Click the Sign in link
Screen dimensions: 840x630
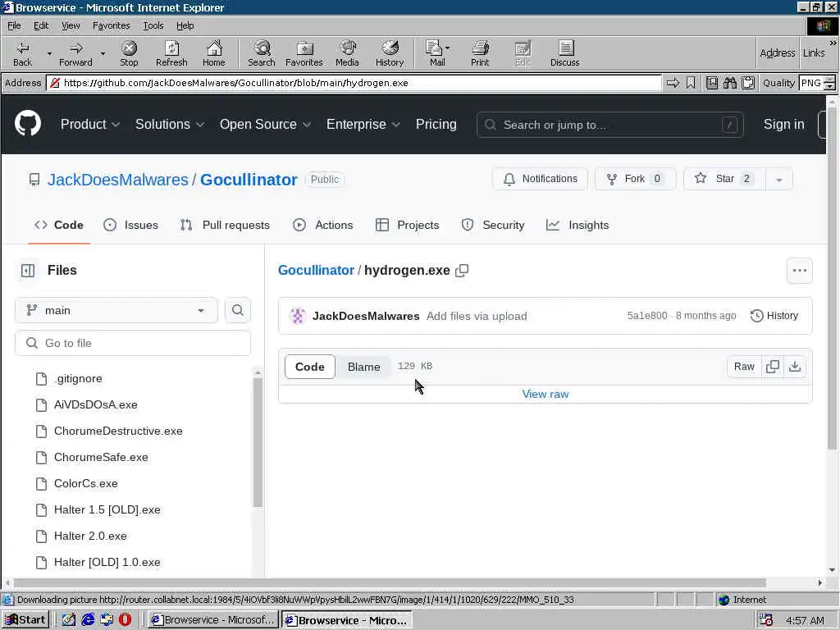pos(783,125)
